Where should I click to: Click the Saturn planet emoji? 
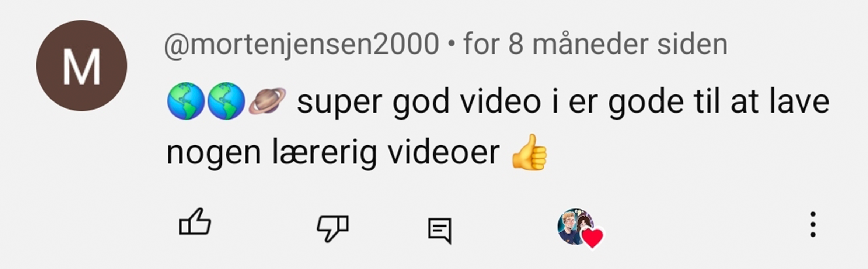(x=267, y=101)
